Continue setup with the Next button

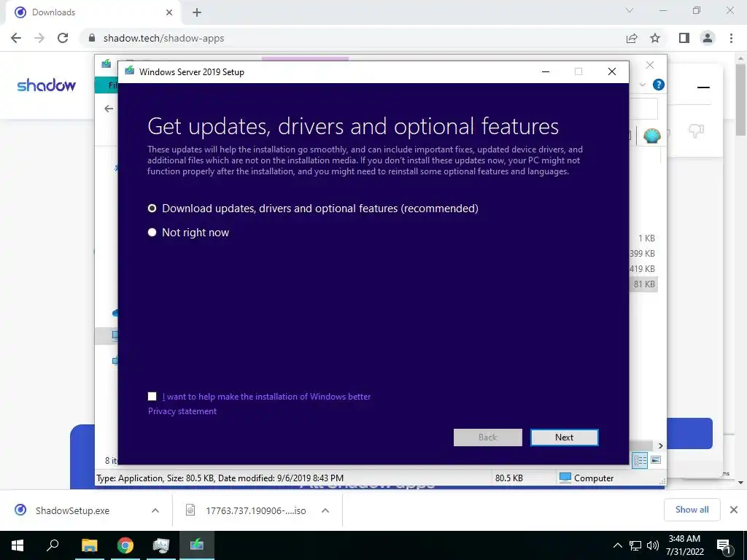click(564, 437)
